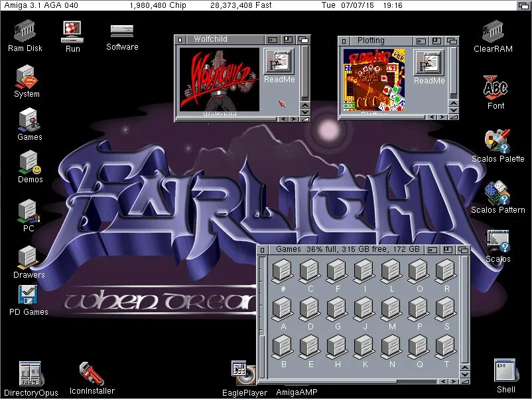Screen dimensions: 532x399
Task: Open the K drawer in Games window
Action: (364, 351)
